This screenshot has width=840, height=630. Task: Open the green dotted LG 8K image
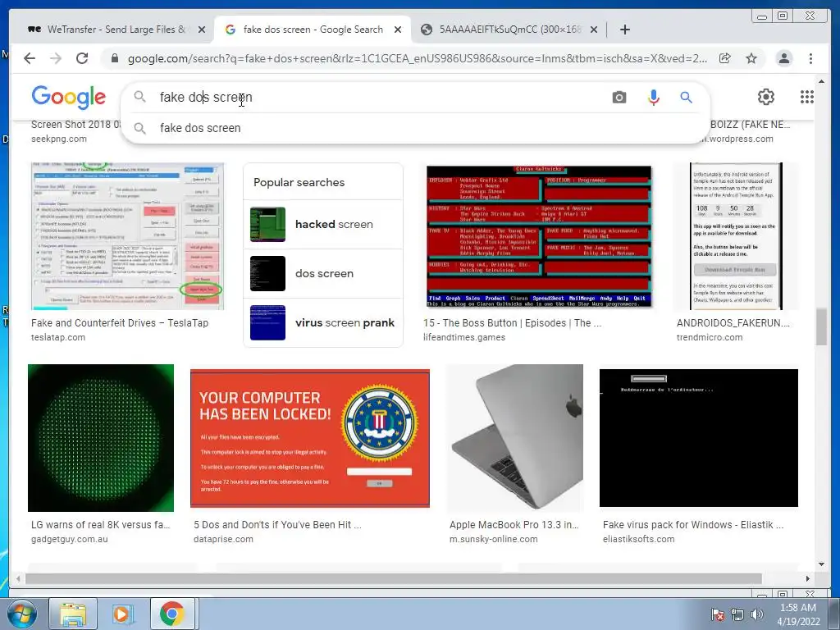101,438
